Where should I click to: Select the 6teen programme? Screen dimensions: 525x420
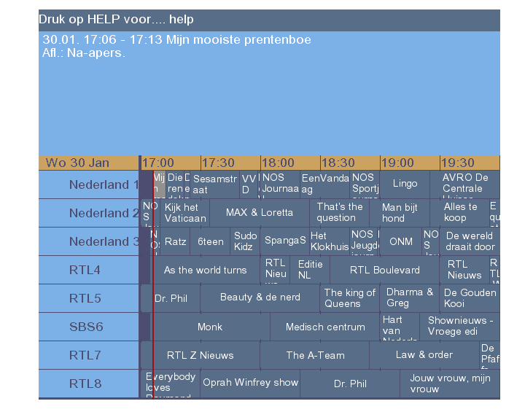pyautogui.click(x=210, y=241)
